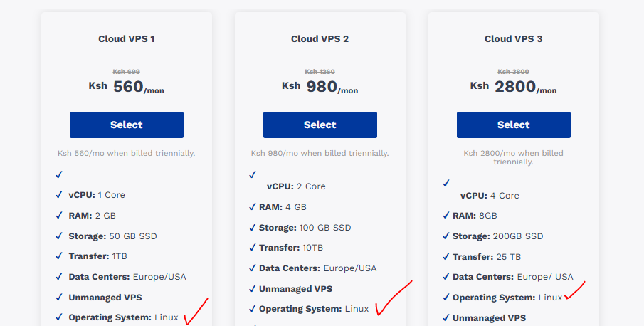Click 'vCPU: 1 Core' feature text
Image resolution: width=644 pixels, height=326 pixels.
(x=97, y=195)
